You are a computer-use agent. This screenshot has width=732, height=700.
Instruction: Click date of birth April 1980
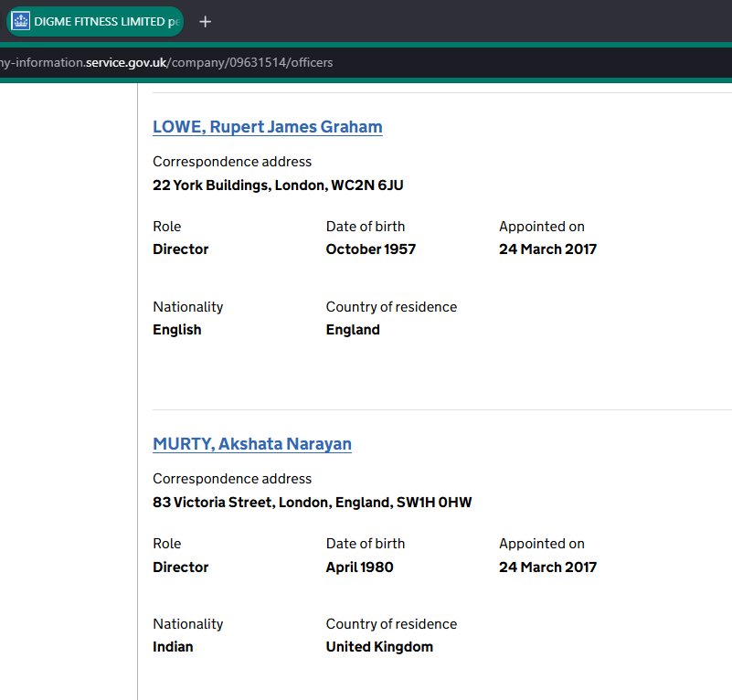359,567
